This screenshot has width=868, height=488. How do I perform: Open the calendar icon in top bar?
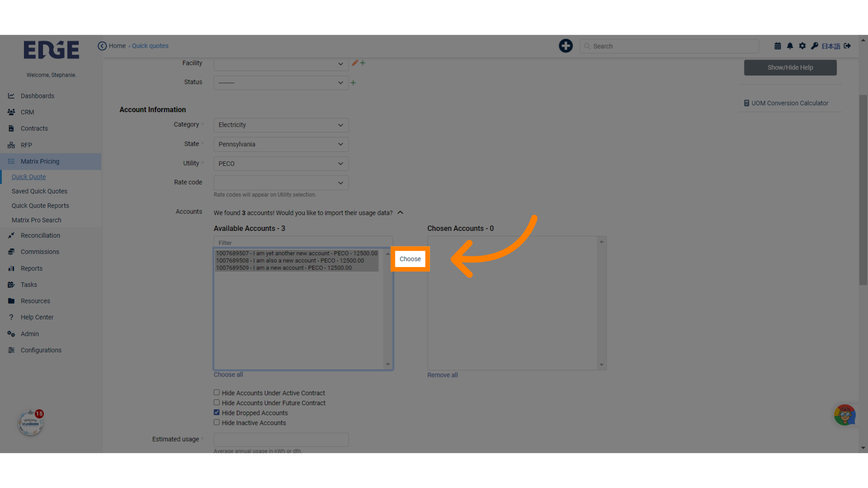tap(778, 46)
